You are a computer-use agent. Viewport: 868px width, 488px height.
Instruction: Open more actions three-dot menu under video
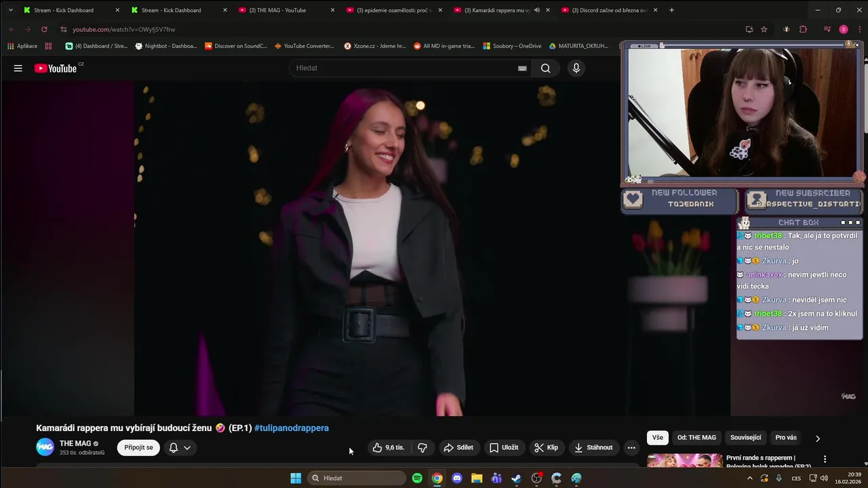pos(631,447)
